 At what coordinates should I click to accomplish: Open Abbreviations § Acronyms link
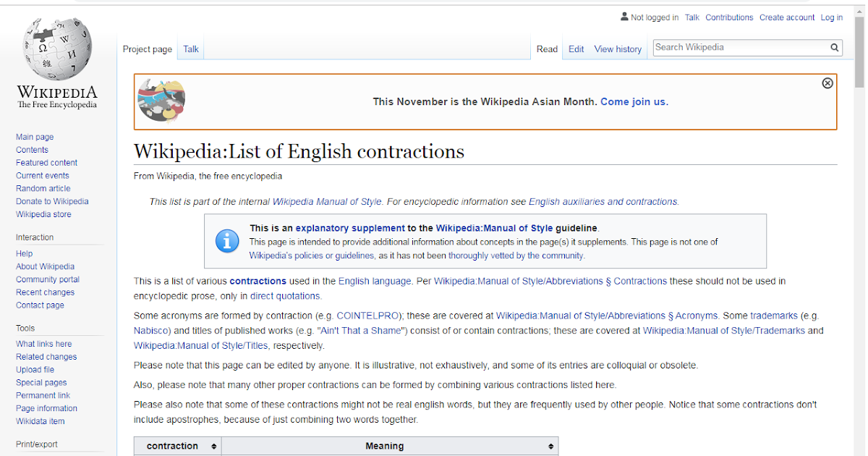coord(607,316)
